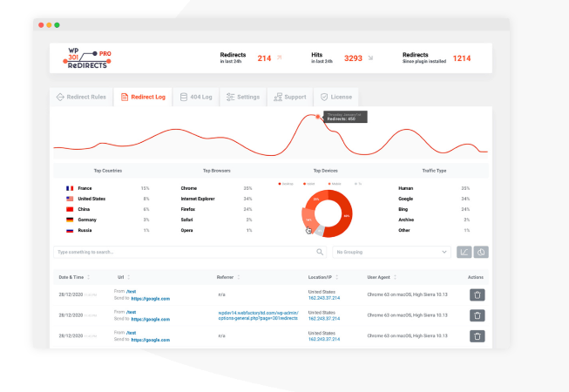This screenshot has width=569, height=392.
Task: Toggle the Tablet legend item
Action: [309, 184]
